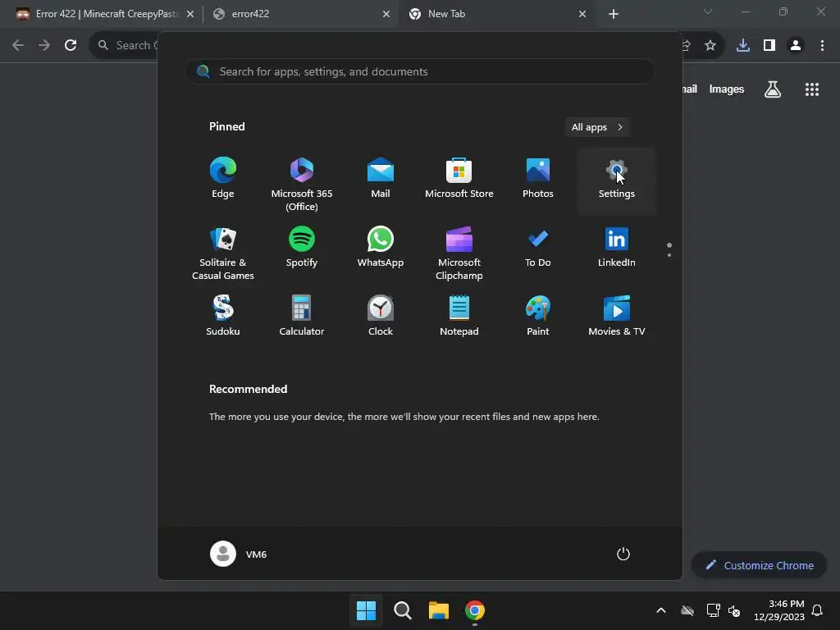
Task: Go forward in Chrome
Action: click(44, 45)
